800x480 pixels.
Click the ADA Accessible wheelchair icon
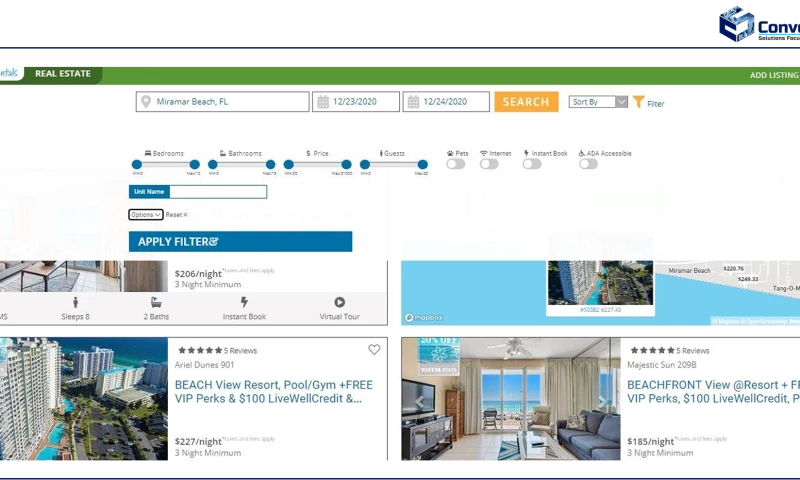[x=582, y=153]
